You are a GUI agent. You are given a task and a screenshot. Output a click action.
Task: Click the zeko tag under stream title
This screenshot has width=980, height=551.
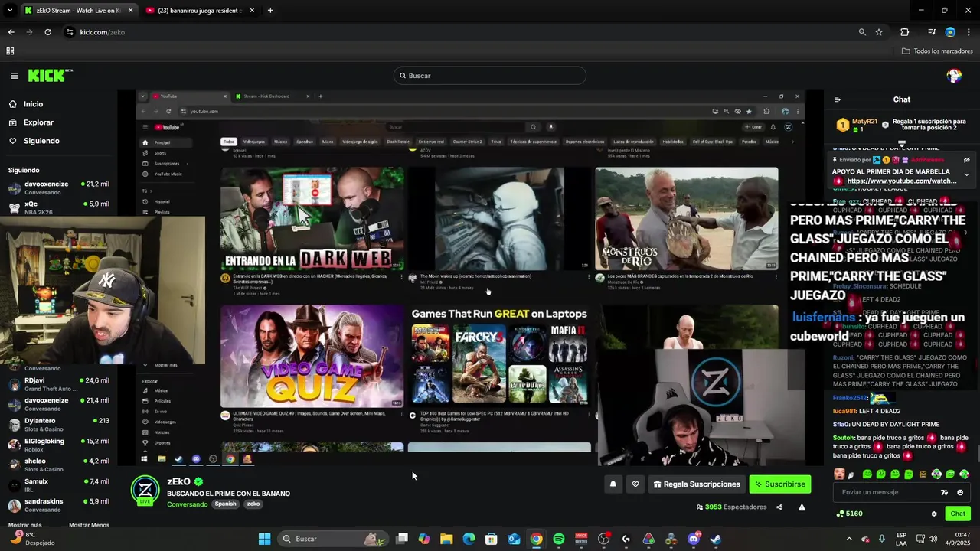[x=253, y=504]
